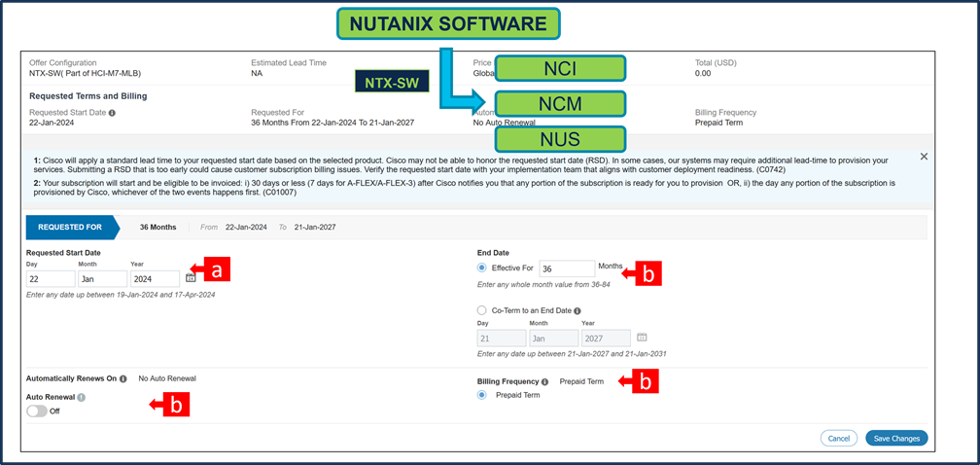This screenshot has width=980, height=465.
Task: Click the NTX-SW label box
Action: point(393,82)
